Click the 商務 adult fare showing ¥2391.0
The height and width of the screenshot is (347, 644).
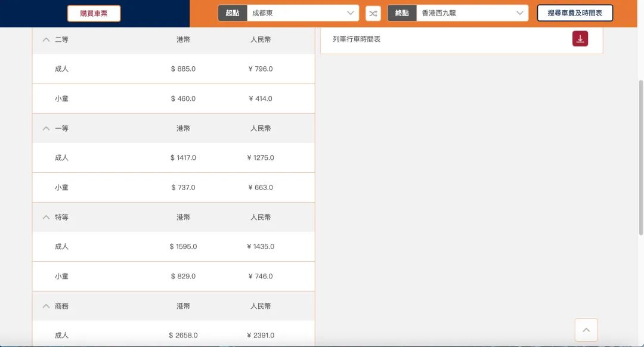[x=260, y=335]
